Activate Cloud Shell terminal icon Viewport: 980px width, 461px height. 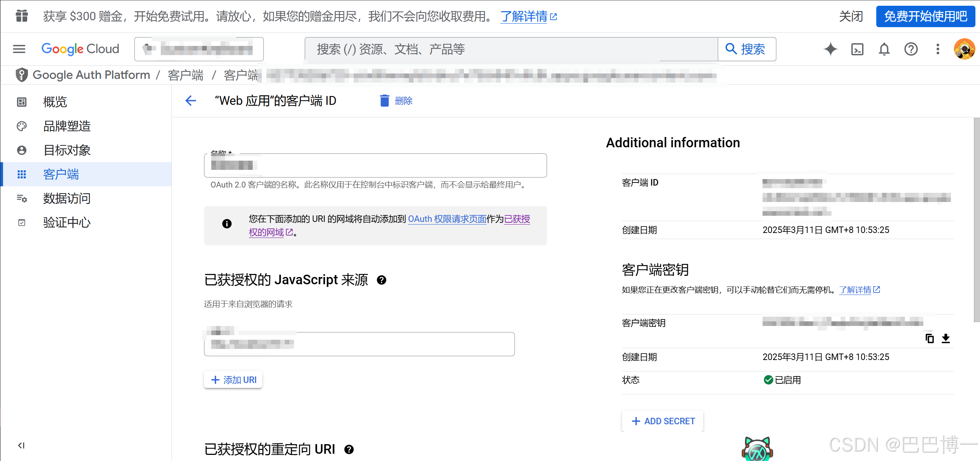[857, 49]
